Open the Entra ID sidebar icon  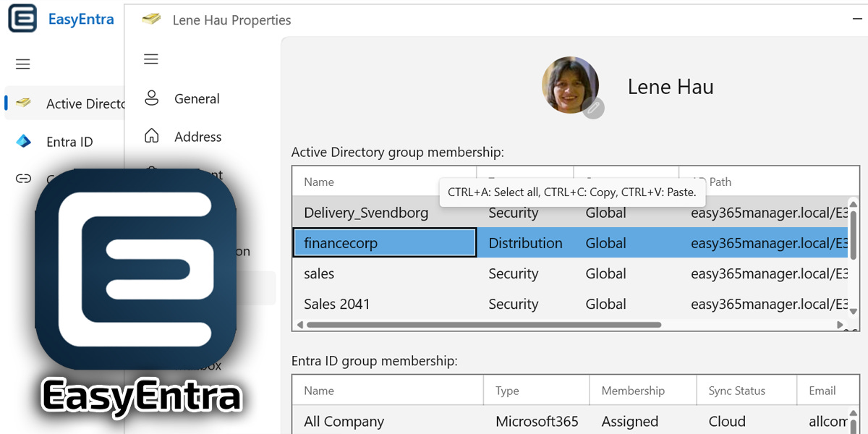[x=24, y=142]
